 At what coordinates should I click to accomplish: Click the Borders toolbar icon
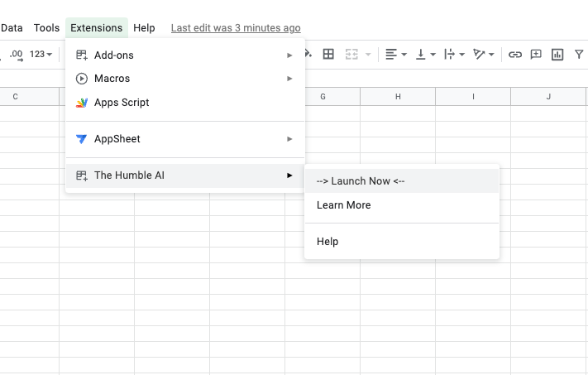point(328,54)
